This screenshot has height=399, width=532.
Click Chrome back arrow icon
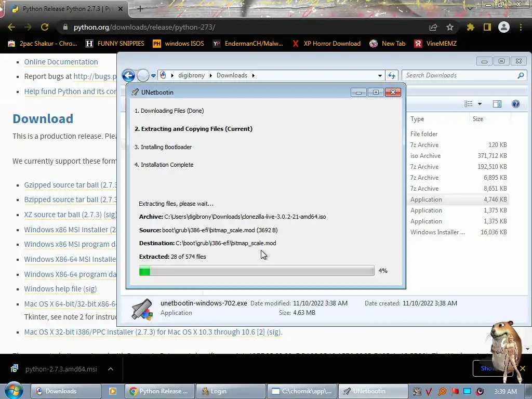pyautogui.click(x=11, y=27)
